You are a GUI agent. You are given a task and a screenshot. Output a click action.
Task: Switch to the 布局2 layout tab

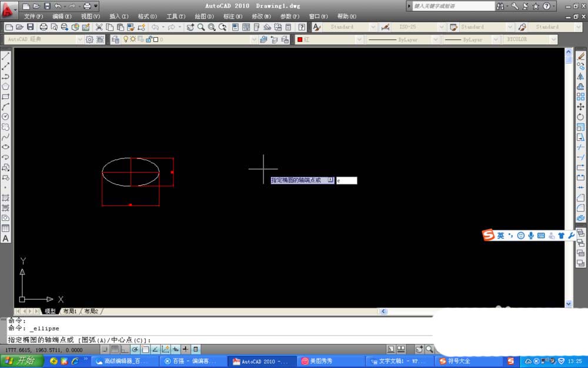pos(91,311)
